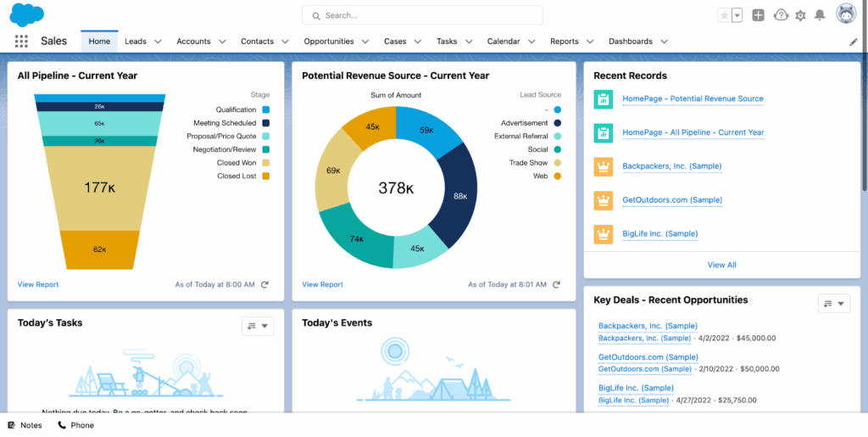Click the Advertisement legend color swatch

coord(558,124)
